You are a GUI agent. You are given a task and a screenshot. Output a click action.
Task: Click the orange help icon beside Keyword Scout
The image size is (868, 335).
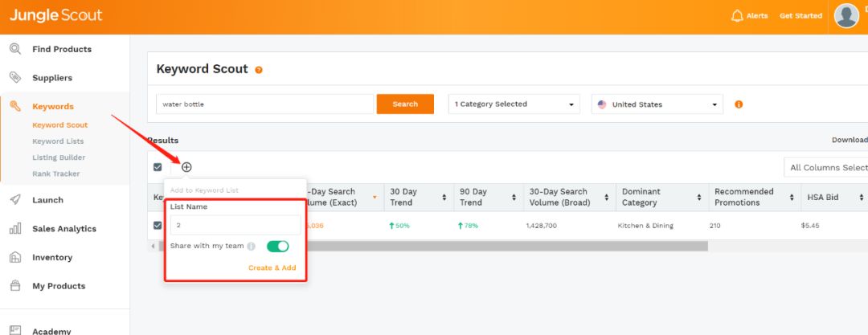click(259, 70)
